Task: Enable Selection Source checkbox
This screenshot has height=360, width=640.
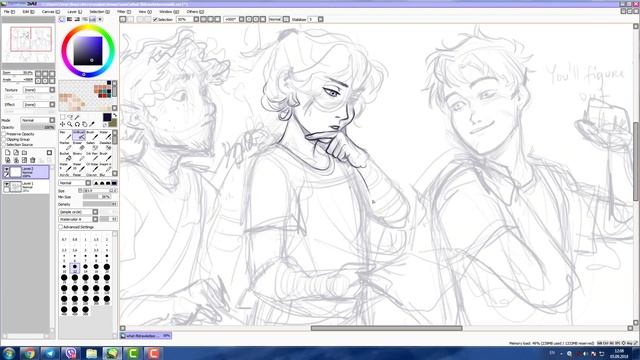Action: (x=4, y=144)
